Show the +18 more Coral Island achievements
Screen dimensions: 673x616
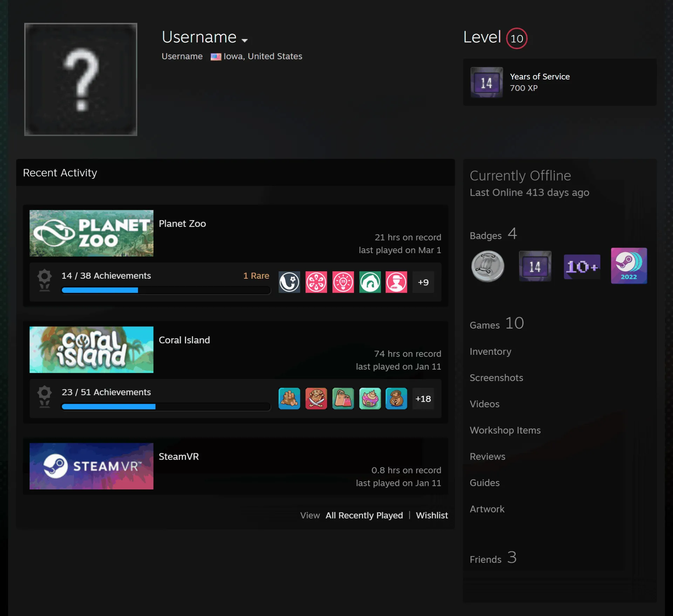click(423, 398)
